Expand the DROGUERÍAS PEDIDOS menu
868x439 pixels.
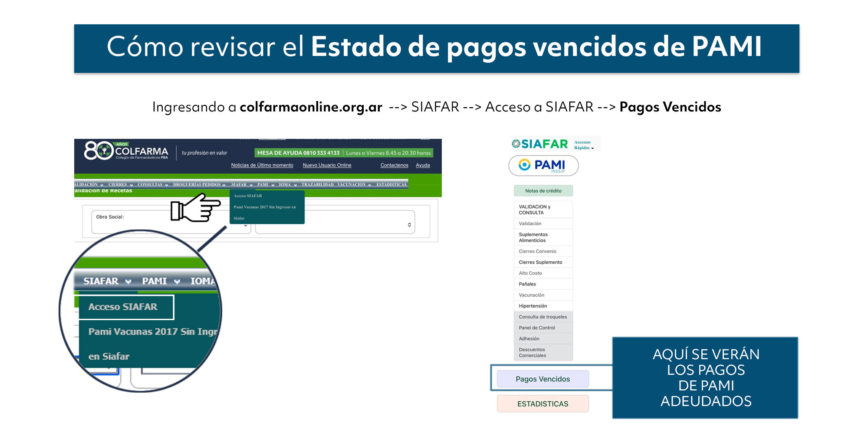click(199, 185)
